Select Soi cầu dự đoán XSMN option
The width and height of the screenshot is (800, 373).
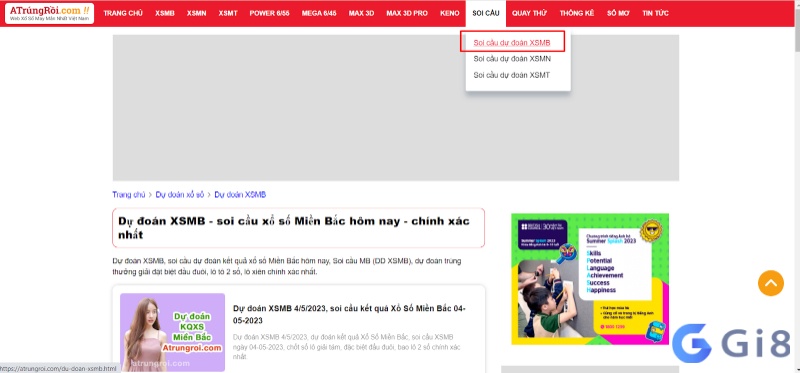(512, 59)
